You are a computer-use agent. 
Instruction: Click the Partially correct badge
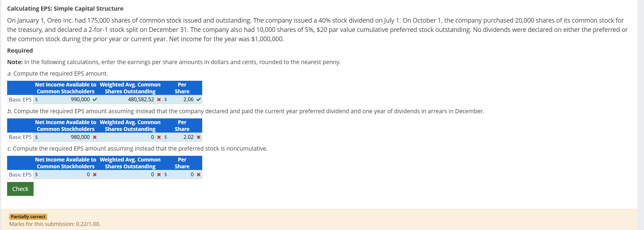tap(28, 216)
